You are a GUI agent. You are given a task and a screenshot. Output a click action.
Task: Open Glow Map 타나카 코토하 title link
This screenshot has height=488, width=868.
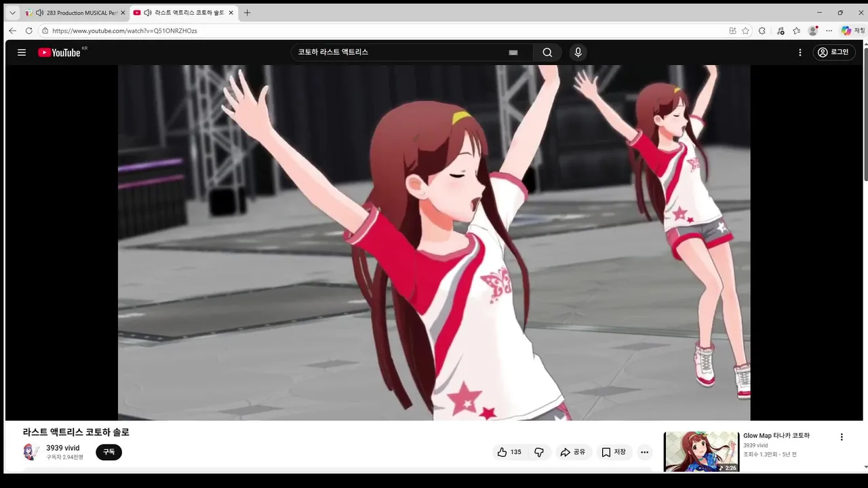(x=776, y=436)
